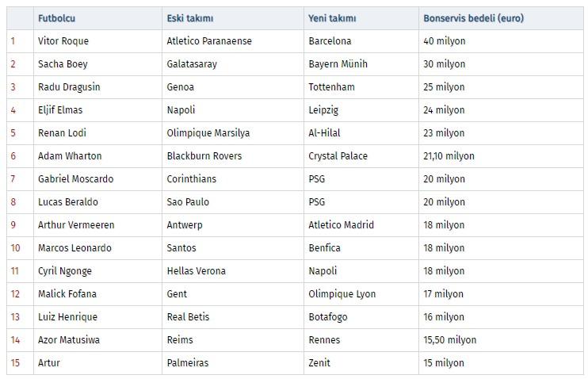
Task: Click the Bonservis bedeli (euro) header
Action: point(473,18)
